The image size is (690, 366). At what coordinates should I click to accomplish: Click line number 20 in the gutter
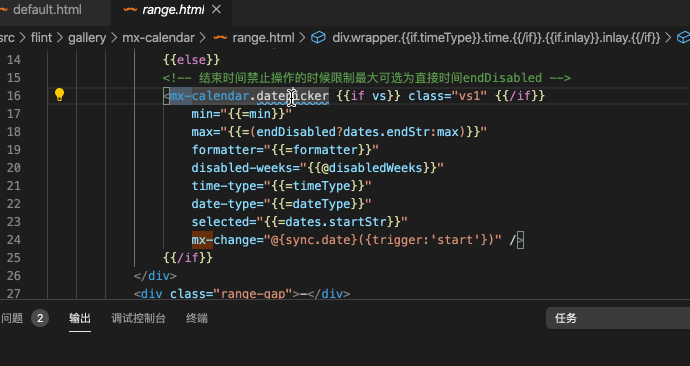point(14,168)
